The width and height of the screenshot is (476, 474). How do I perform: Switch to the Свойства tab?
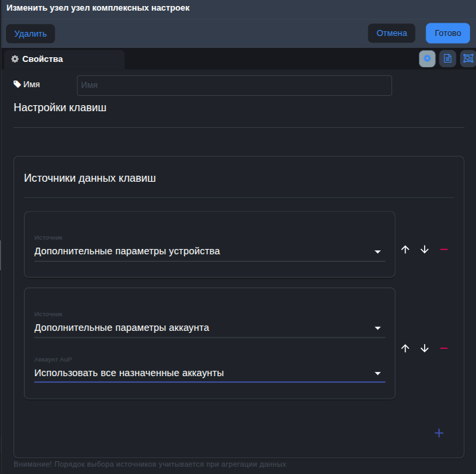[x=42, y=59]
